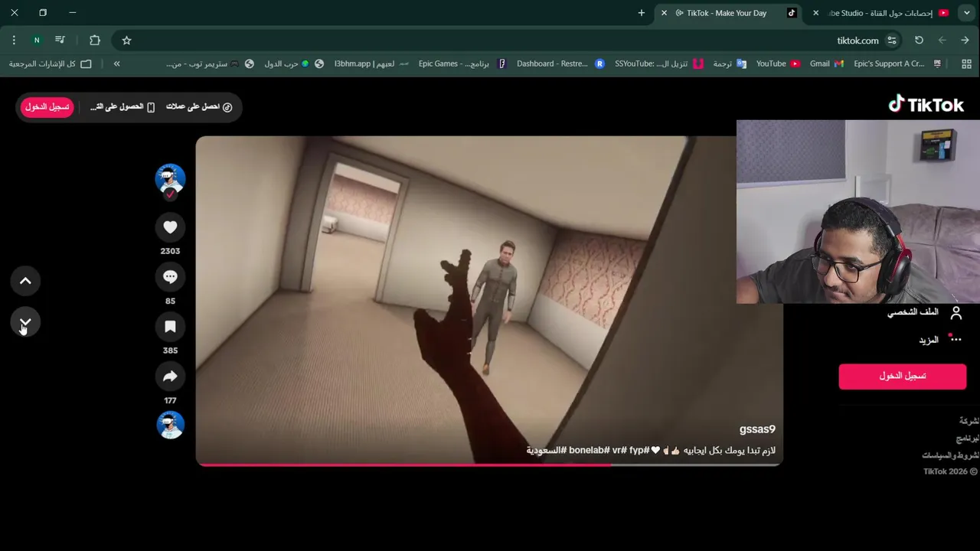This screenshot has height=551, width=980.
Task: Click the #vr hashtag in caption
Action: point(619,450)
